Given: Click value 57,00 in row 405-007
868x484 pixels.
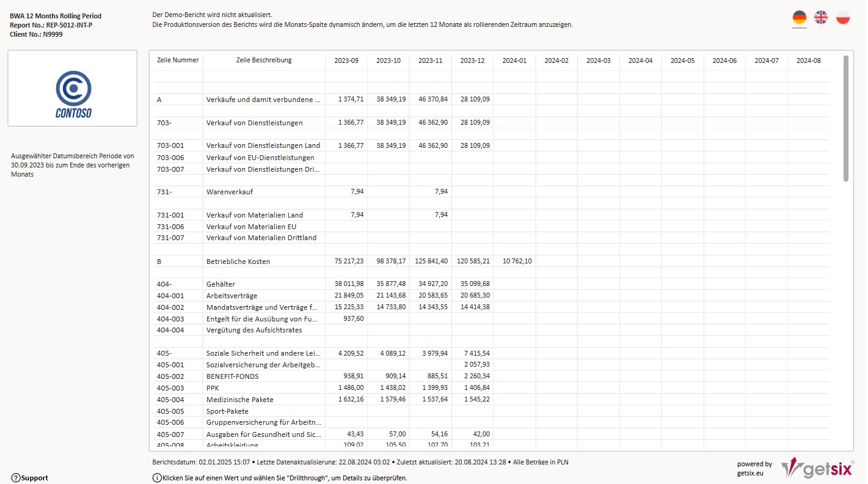Looking at the screenshot, I should tap(398, 434).
